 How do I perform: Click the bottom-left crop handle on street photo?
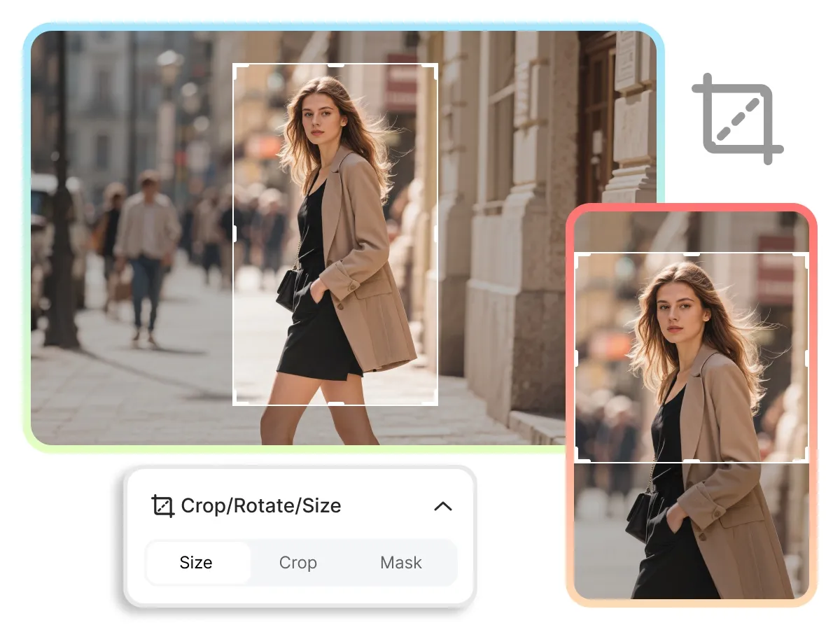pos(241,399)
